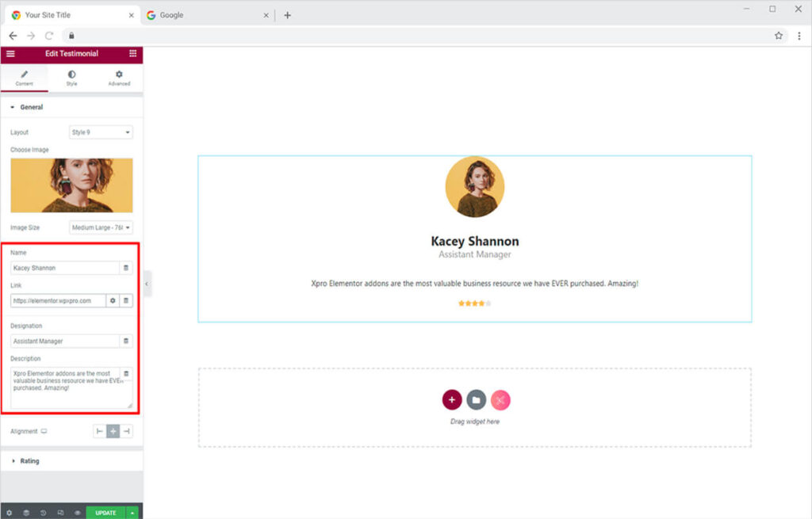
Task: Open the Layout style dropdown
Action: pyautogui.click(x=101, y=132)
